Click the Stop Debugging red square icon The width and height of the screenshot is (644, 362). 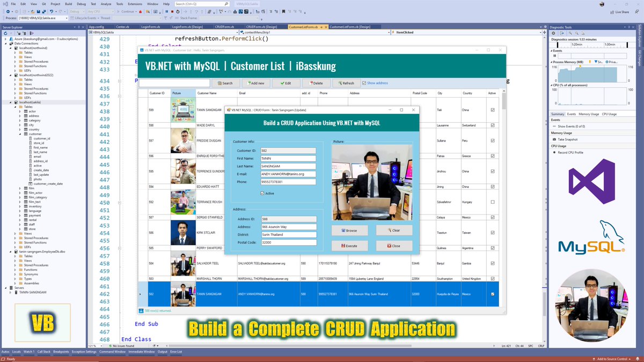tap(172, 11)
